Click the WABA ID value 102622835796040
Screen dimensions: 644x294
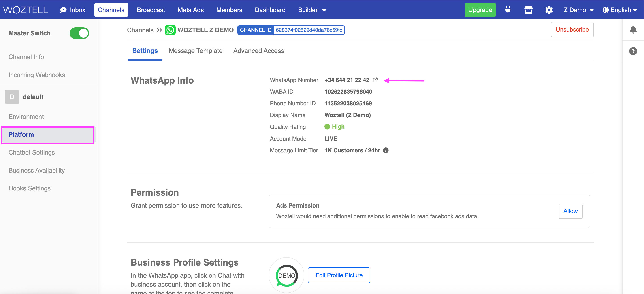coord(348,92)
